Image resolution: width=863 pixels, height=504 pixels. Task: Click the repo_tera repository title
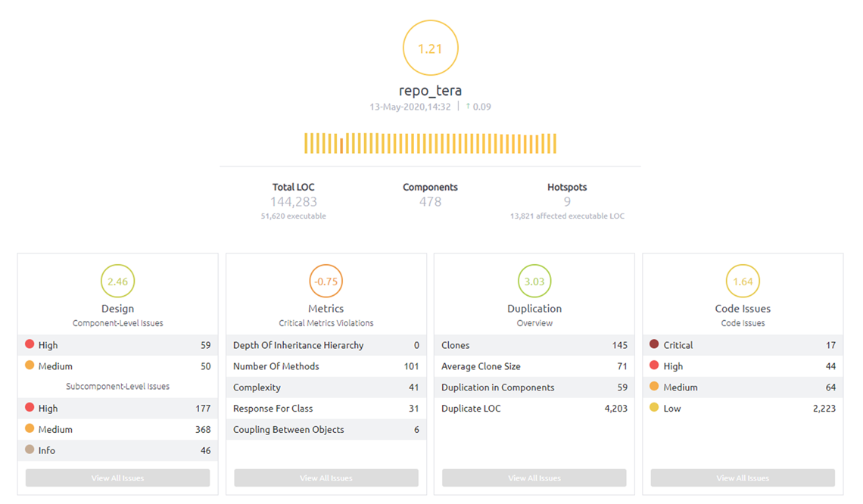tap(431, 90)
